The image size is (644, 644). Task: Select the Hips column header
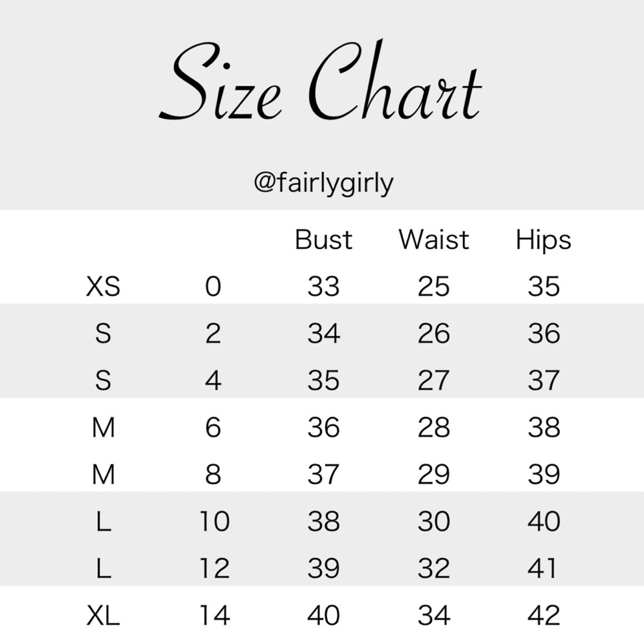click(x=544, y=240)
